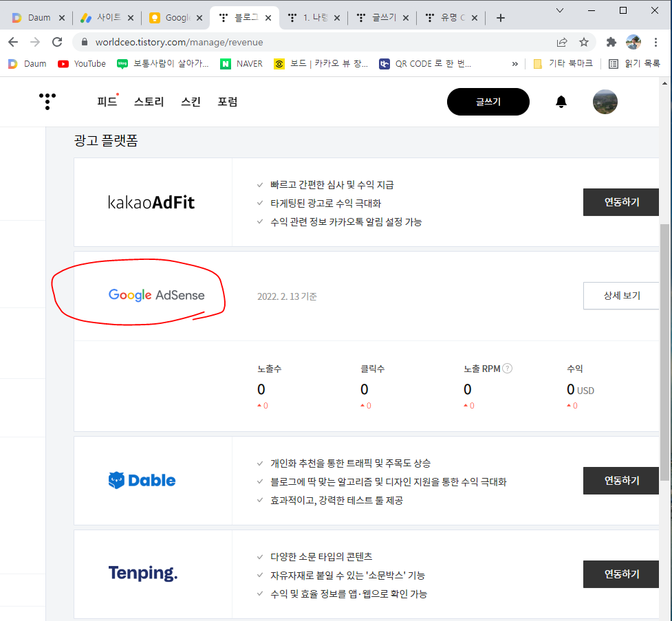The image size is (672, 621).
Task: Close the Daum tab
Action: 62,18
